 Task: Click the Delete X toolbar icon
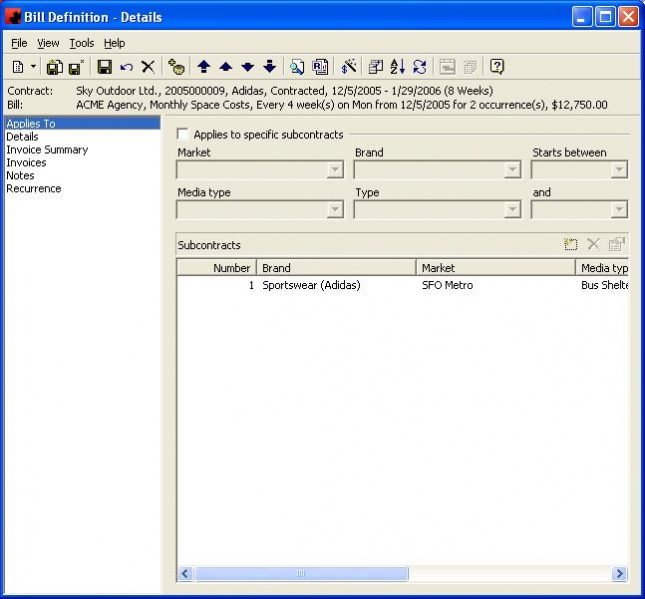click(x=148, y=67)
